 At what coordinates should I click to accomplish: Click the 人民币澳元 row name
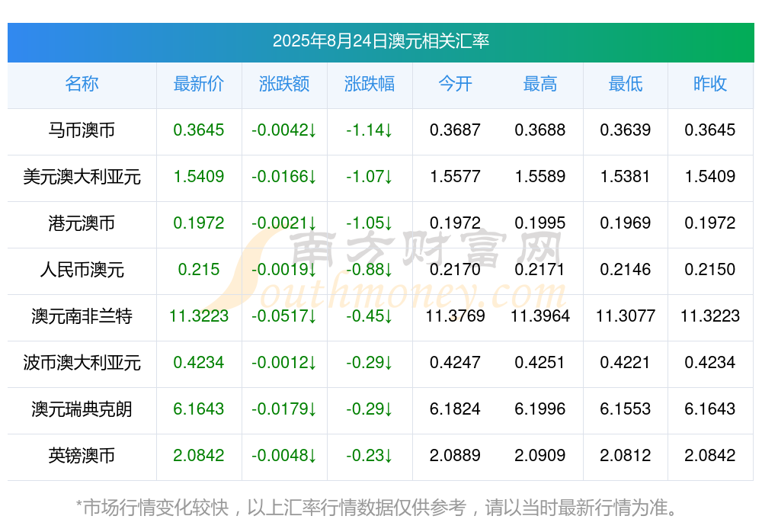pyautogui.click(x=82, y=269)
